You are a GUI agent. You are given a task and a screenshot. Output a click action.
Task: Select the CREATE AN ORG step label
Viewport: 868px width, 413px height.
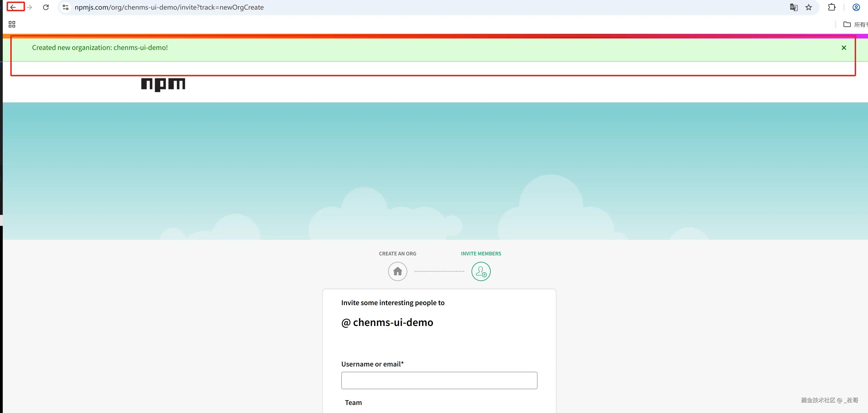click(x=397, y=254)
